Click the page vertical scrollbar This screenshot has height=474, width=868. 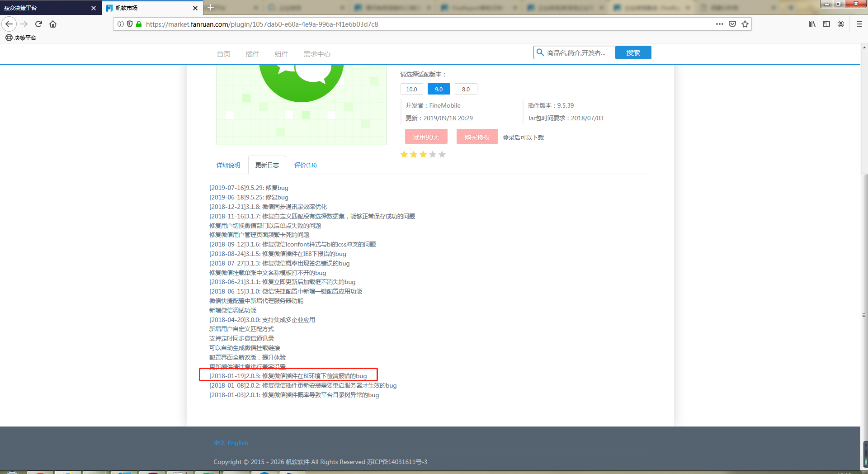point(864,315)
